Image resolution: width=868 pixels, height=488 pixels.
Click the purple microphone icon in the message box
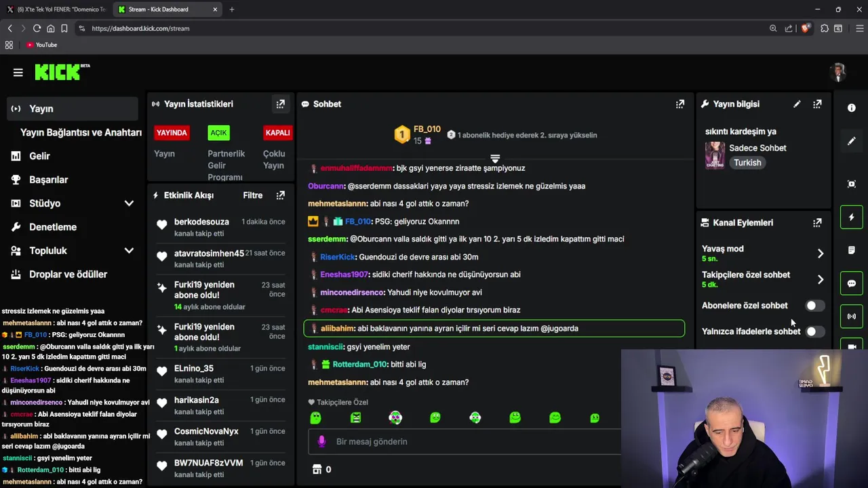tap(322, 441)
